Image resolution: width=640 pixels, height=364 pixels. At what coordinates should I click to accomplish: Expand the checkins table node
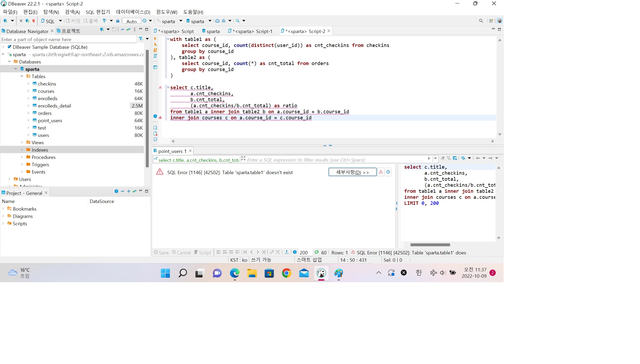click(28, 84)
